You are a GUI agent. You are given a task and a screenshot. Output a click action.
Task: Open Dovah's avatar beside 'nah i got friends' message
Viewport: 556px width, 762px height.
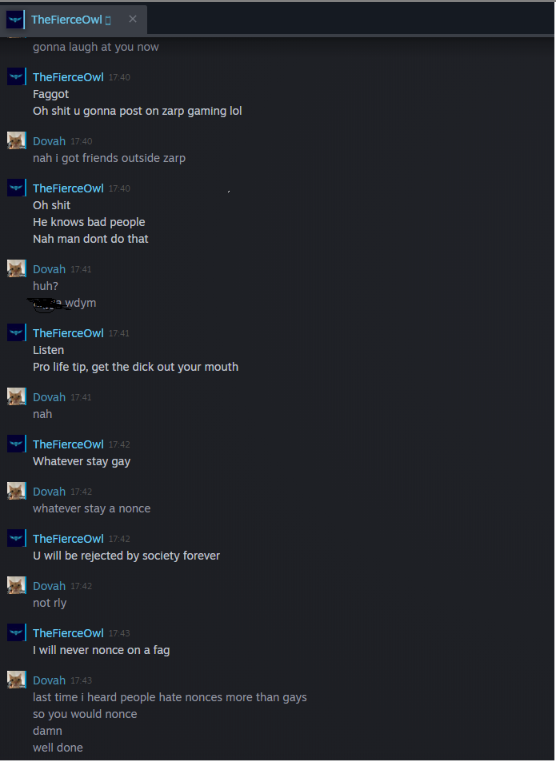[x=16, y=140]
